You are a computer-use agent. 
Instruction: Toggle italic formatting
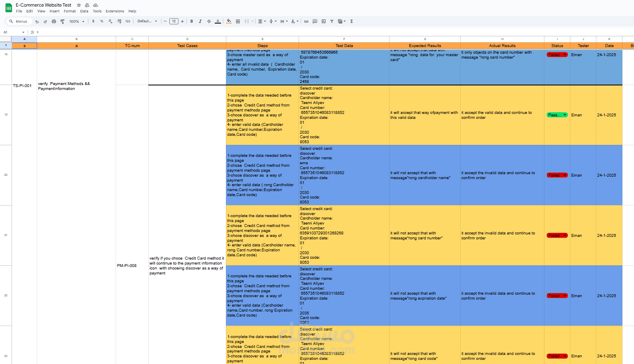[x=200, y=21]
